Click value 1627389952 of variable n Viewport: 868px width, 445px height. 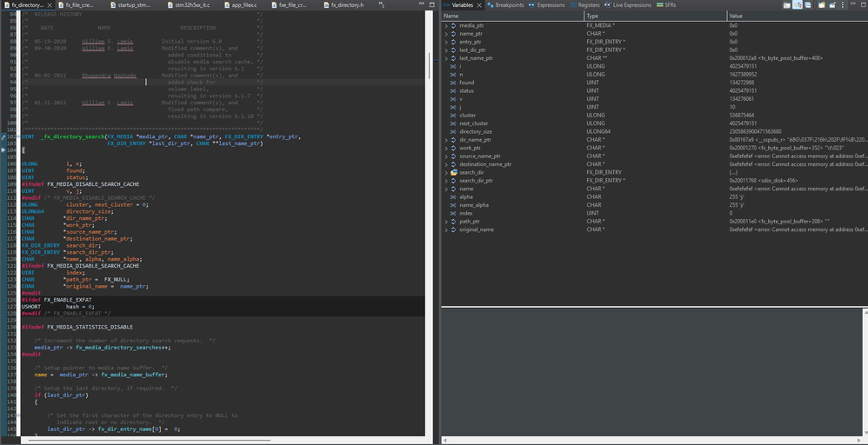[x=743, y=74]
